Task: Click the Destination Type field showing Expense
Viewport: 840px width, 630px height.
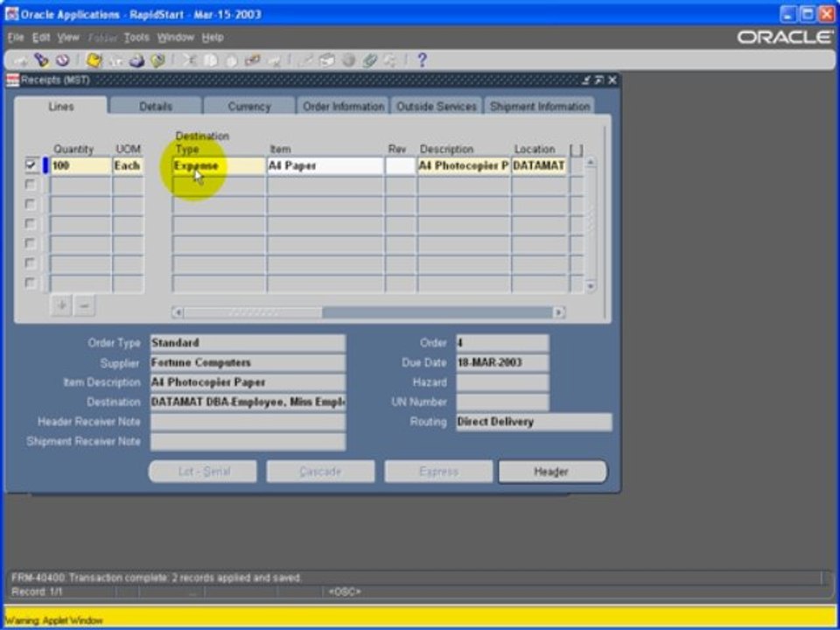Action: 219,165
